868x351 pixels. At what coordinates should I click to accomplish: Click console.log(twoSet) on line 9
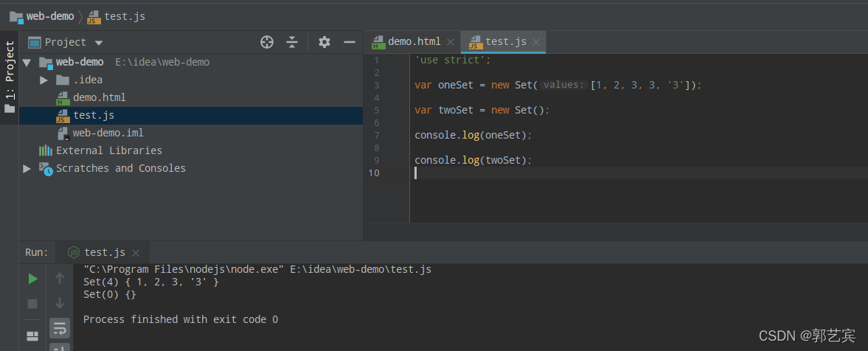tap(473, 159)
